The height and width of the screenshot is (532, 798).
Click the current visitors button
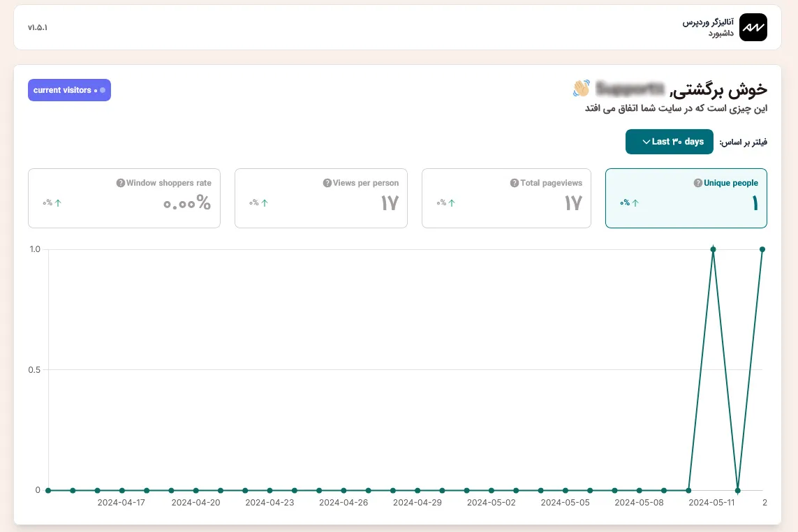click(69, 90)
